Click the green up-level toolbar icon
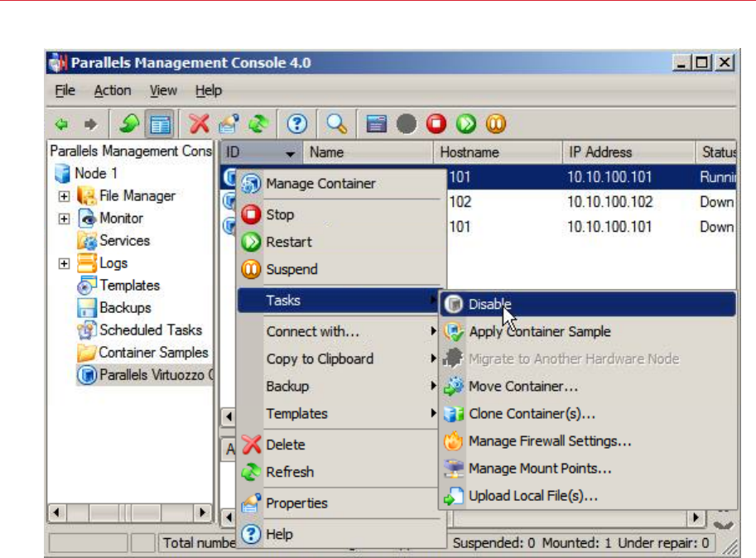The height and width of the screenshot is (558, 756). coord(130,124)
